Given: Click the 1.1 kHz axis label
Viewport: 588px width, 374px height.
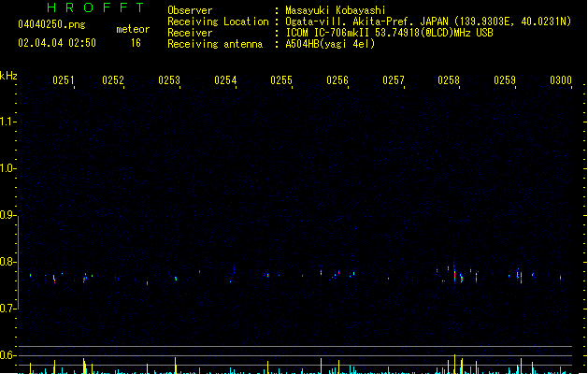Looking at the screenshot, I should pos(7,122).
